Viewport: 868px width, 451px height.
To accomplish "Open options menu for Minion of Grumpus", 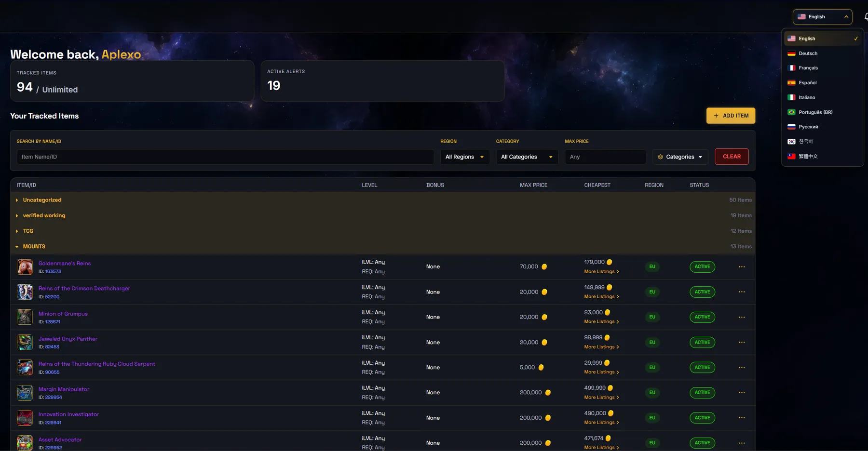I will click(742, 317).
